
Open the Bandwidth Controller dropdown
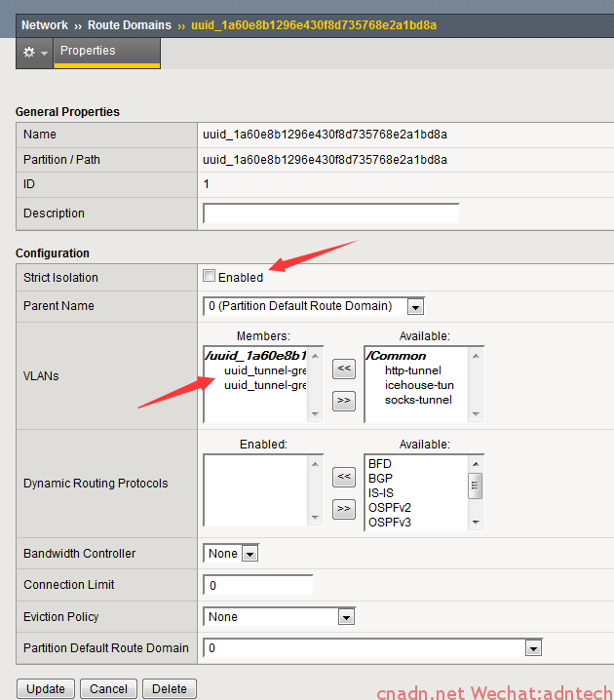coord(231,554)
